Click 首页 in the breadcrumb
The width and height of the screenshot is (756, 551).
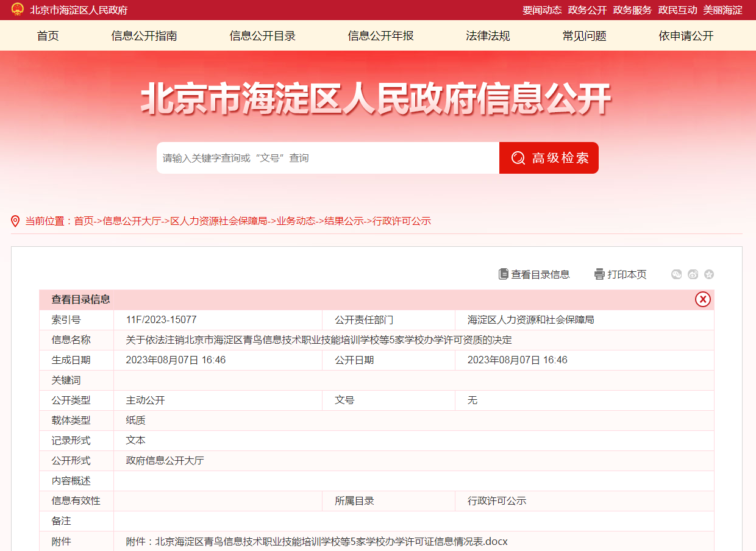[x=84, y=221]
